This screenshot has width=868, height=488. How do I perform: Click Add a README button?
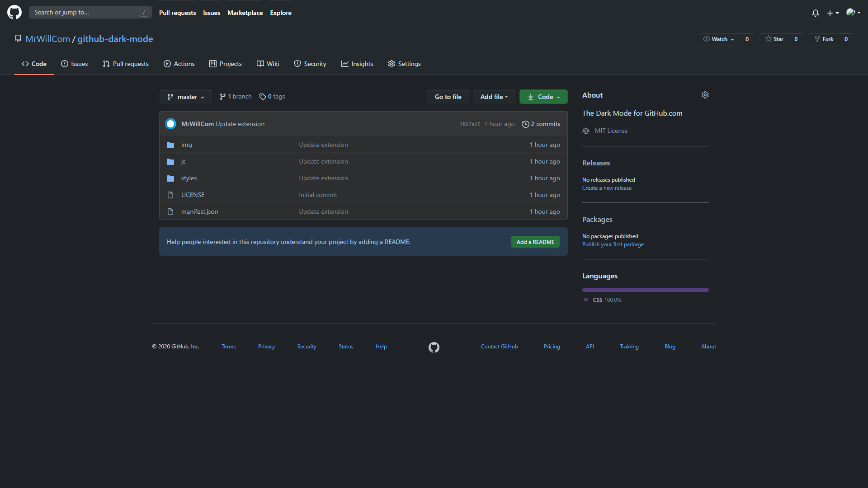tap(535, 242)
